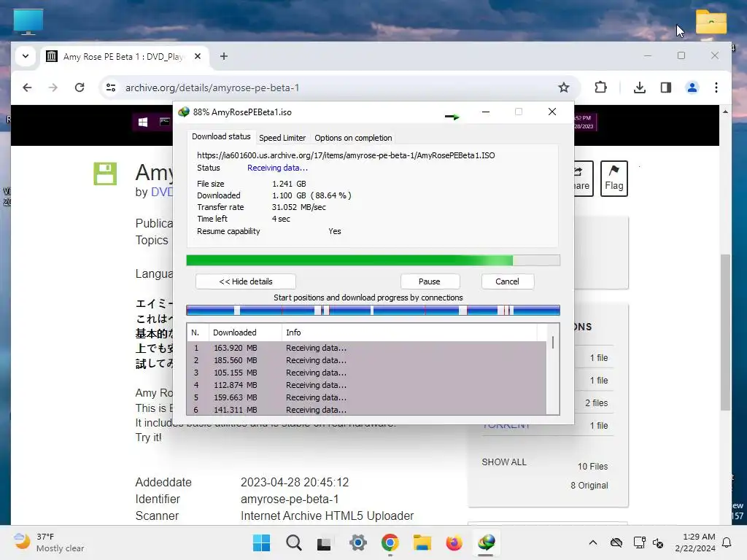Click the muted volume tray icon
The width and height of the screenshot is (747, 560).
659,542
